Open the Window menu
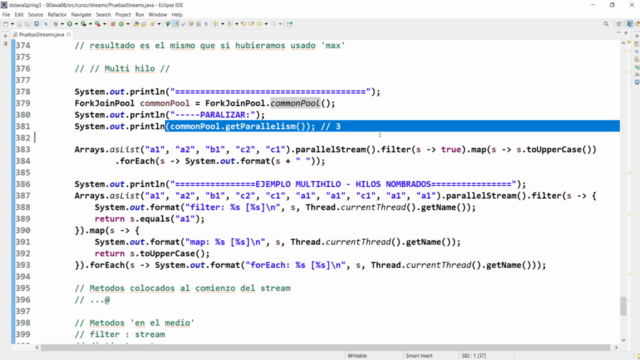 click(x=158, y=15)
